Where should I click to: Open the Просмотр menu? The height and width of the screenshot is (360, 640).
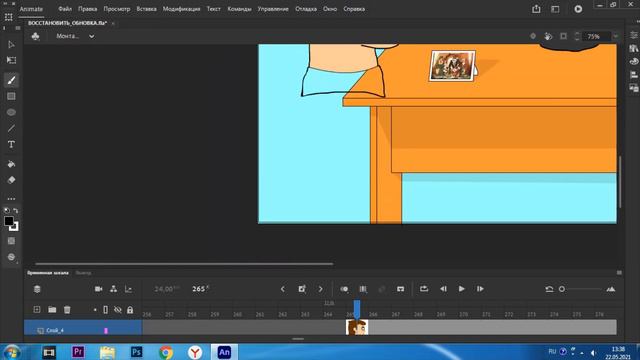pyautogui.click(x=117, y=9)
